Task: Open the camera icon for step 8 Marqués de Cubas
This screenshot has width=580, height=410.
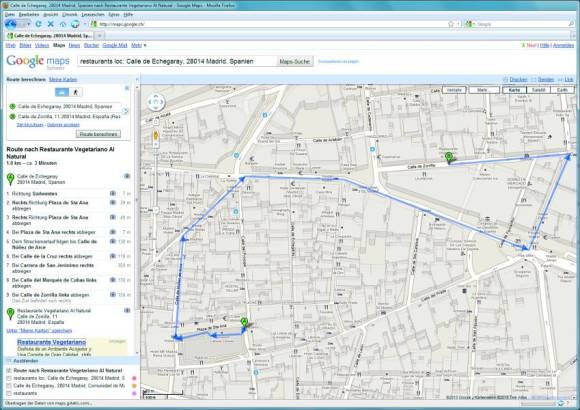Action: [113, 280]
